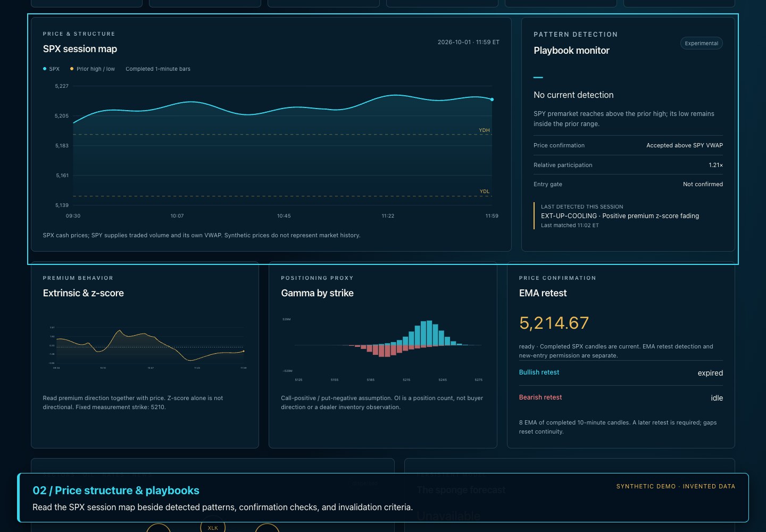Click the YDL label on chart

485,192
